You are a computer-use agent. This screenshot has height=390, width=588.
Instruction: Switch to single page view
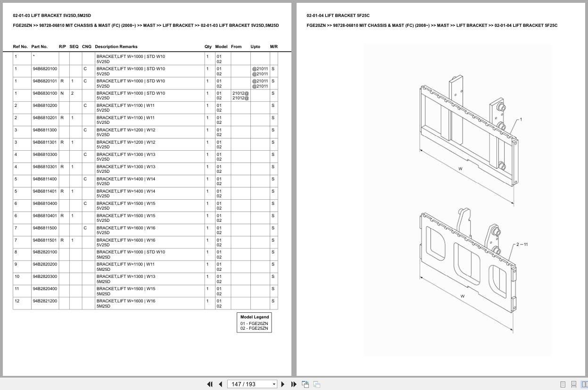(563, 384)
